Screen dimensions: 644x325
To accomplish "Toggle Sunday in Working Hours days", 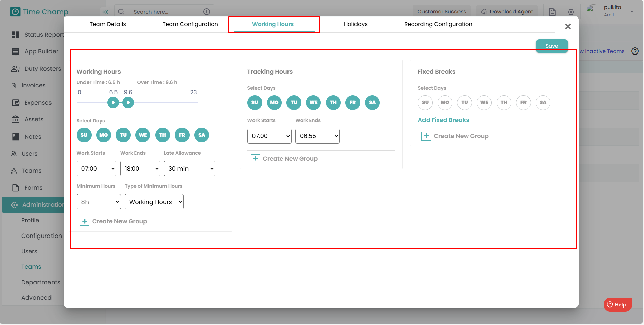I will (x=84, y=135).
